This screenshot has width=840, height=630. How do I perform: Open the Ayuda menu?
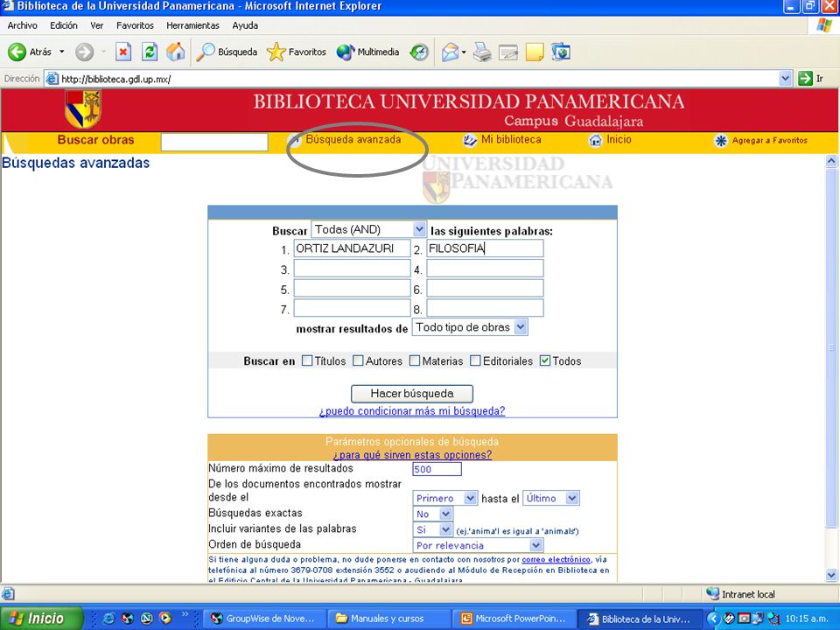tap(245, 25)
